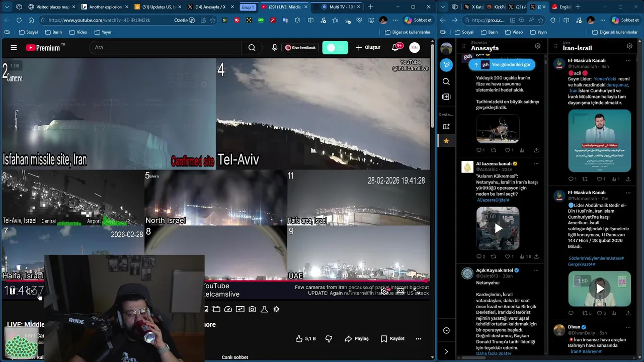The image size is (644, 362).
Task: Open the Basın bookmarks folder in left window
Action: (x=53, y=32)
